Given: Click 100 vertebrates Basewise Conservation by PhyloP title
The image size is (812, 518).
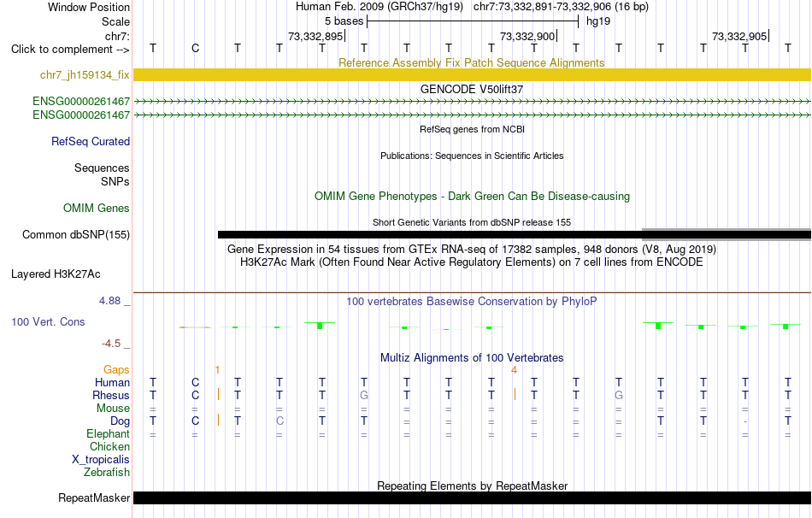Looking at the screenshot, I should (x=471, y=302).
